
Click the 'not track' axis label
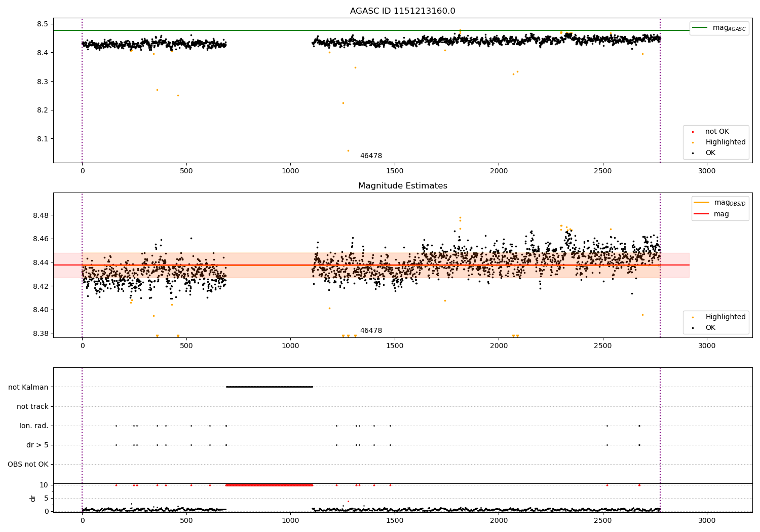coord(32,406)
